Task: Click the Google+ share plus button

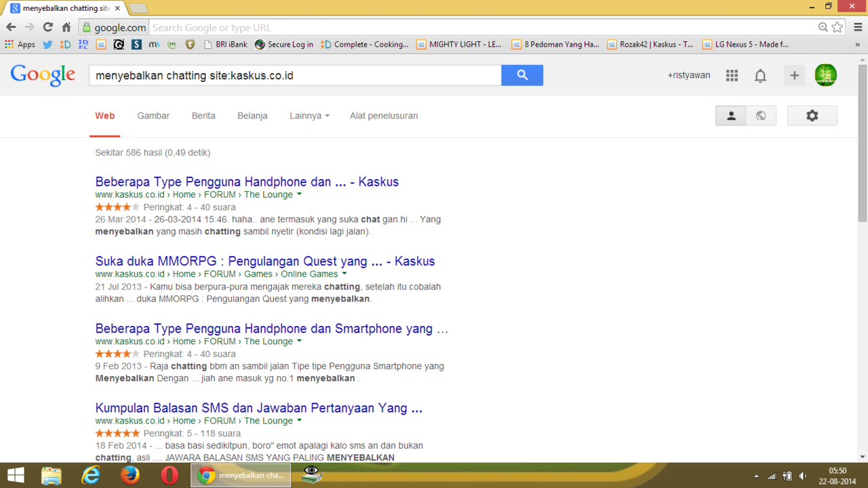Action: (x=794, y=75)
